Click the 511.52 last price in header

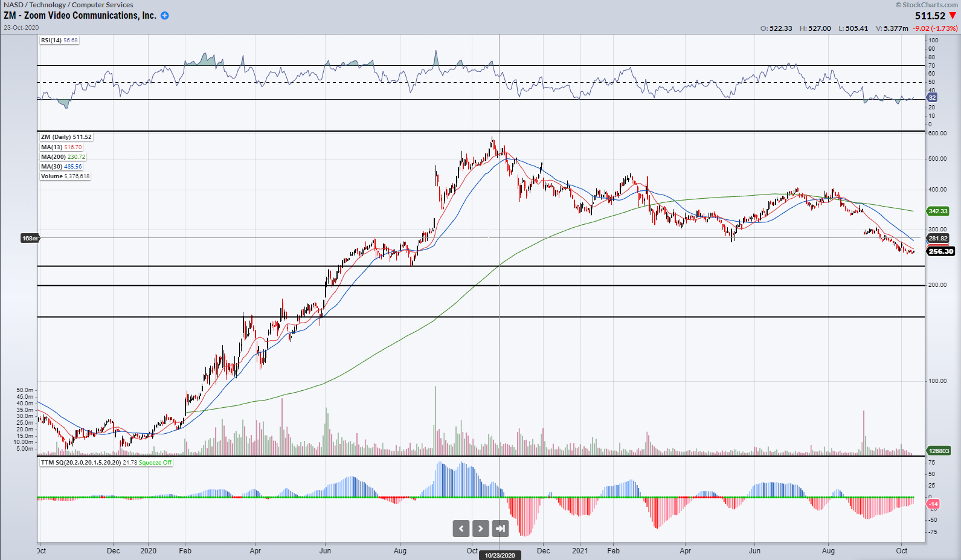point(930,16)
